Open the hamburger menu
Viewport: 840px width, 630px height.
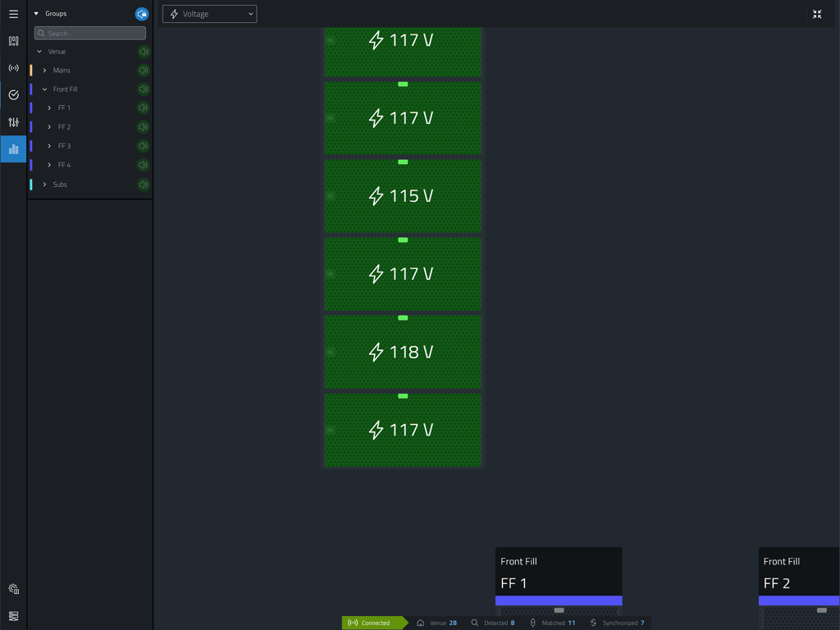coord(13,14)
